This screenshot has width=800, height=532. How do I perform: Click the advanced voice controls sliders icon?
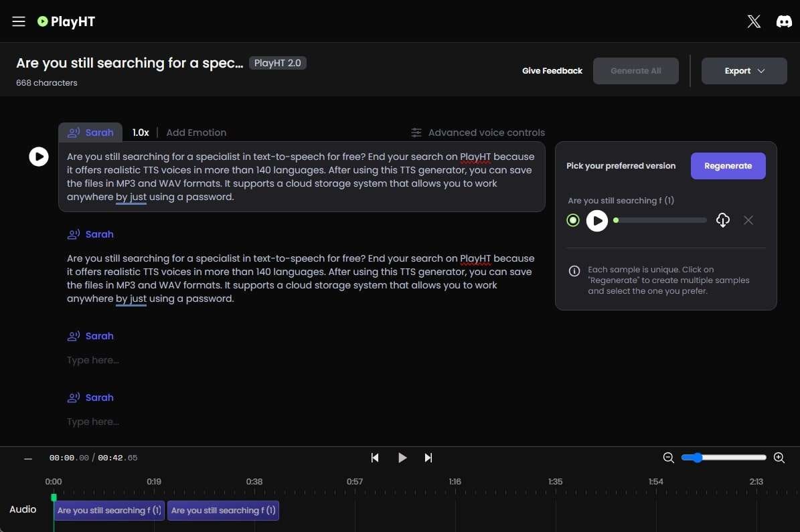coord(416,132)
